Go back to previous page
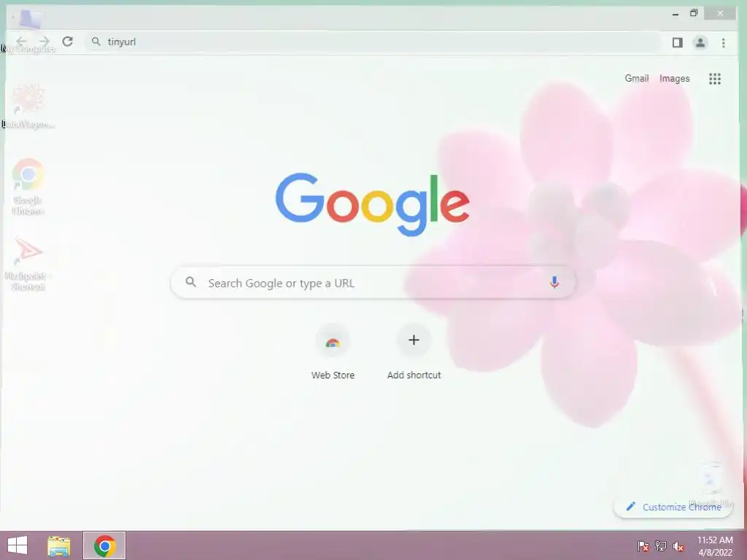The width and height of the screenshot is (747, 560). [21, 42]
